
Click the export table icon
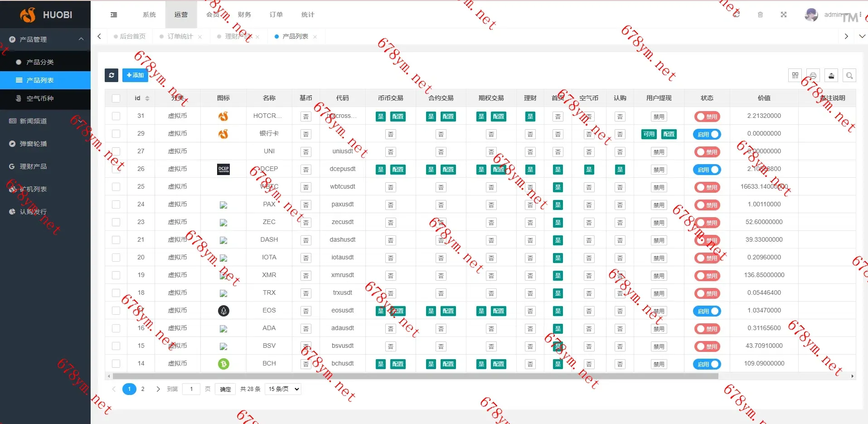[x=831, y=76]
